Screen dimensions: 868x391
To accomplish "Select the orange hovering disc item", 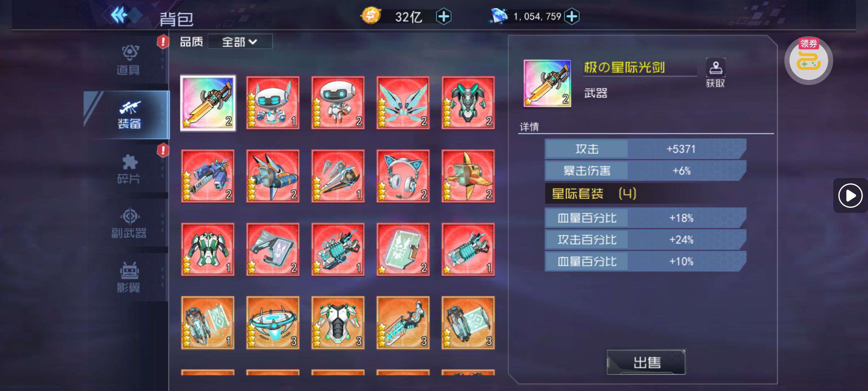I will pyautogui.click(x=273, y=323).
